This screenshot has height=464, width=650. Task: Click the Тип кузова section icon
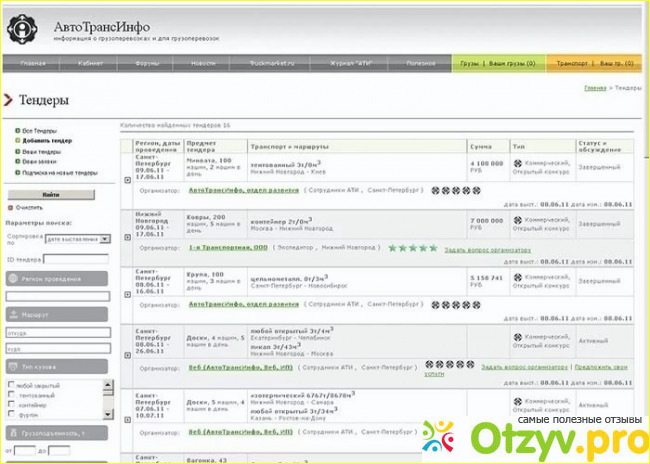point(14,367)
